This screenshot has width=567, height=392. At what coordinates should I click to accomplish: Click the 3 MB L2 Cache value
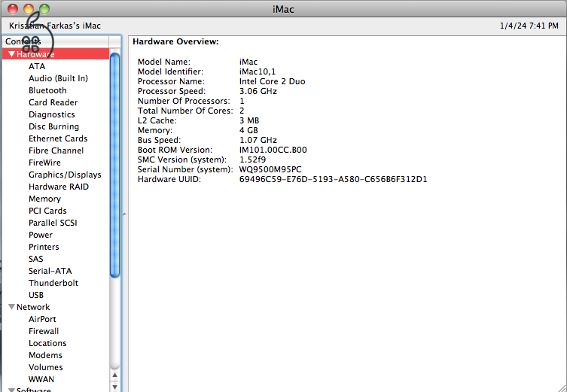[x=249, y=120]
